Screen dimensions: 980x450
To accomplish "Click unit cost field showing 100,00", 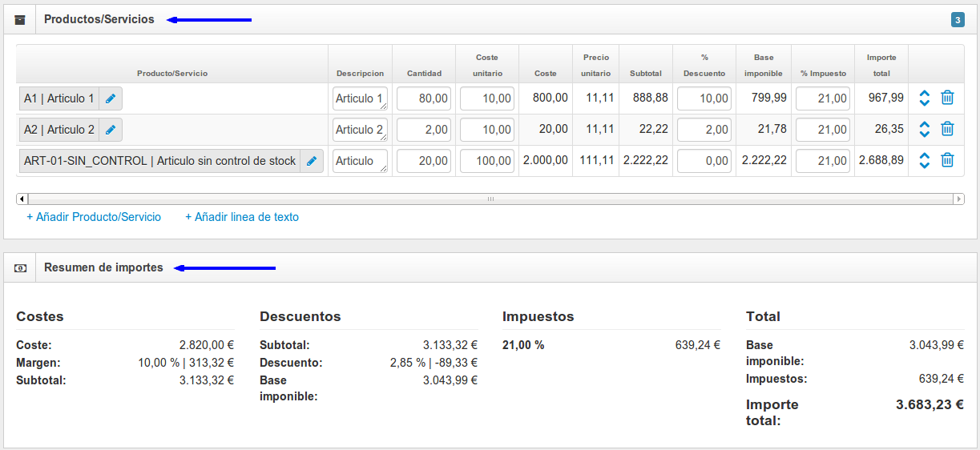I will coord(487,161).
